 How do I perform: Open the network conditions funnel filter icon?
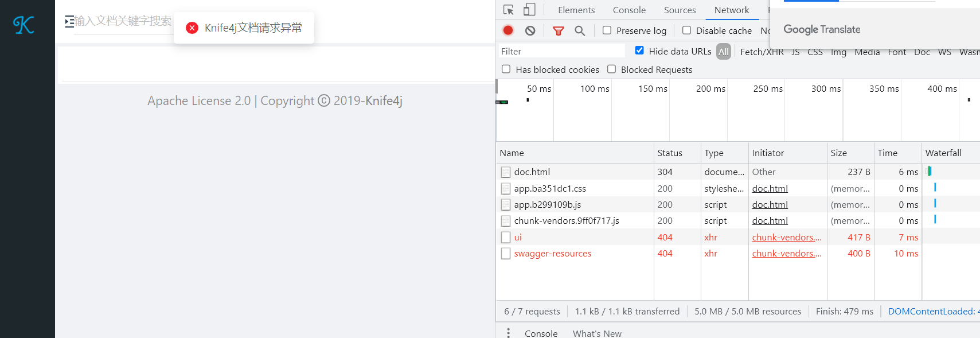tap(558, 30)
